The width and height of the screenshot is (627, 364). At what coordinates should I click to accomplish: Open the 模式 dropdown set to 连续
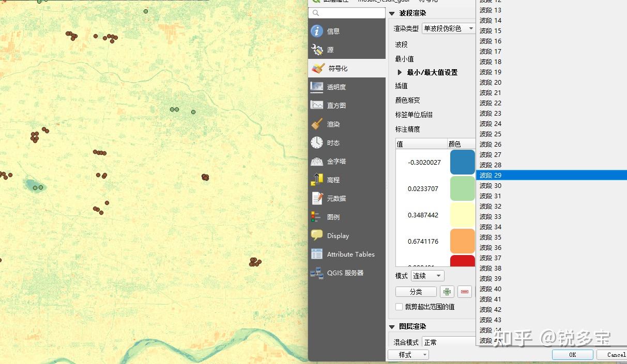pyautogui.click(x=427, y=275)
